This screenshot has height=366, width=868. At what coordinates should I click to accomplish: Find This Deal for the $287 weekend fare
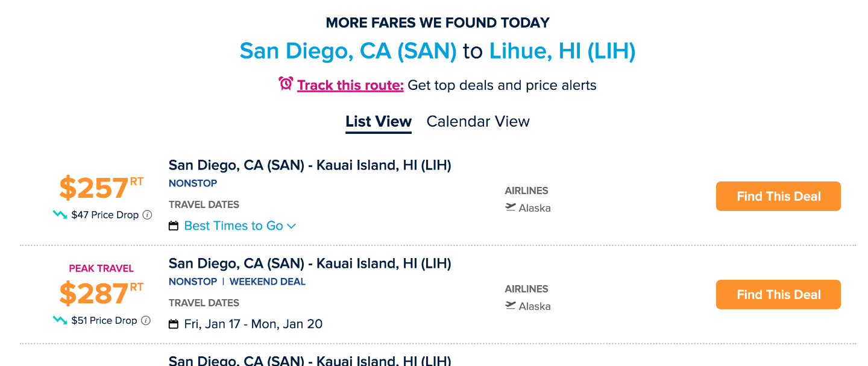click(778, 294)
